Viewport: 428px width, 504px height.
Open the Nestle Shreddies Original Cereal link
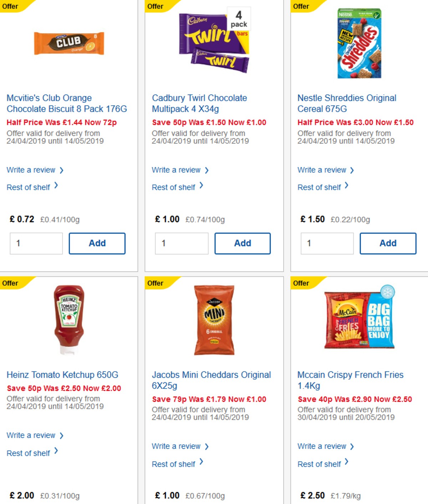click(346, 103)
